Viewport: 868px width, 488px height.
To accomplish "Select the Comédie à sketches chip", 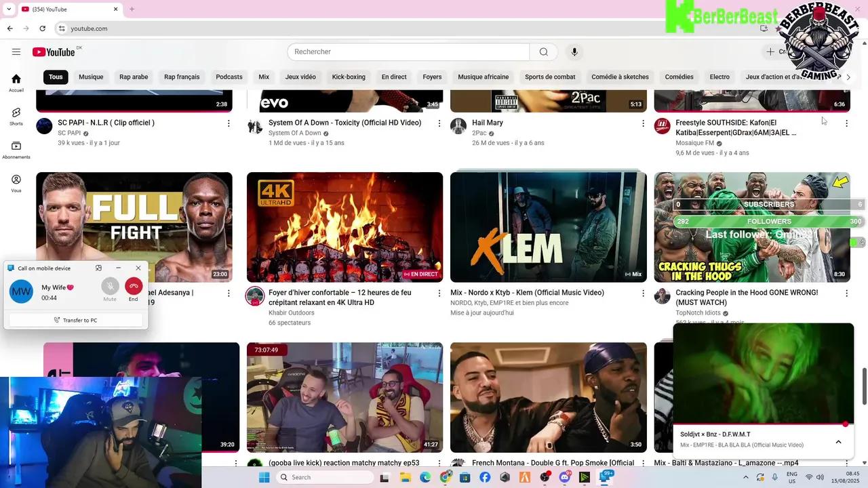I will click(x=620, y=77).
